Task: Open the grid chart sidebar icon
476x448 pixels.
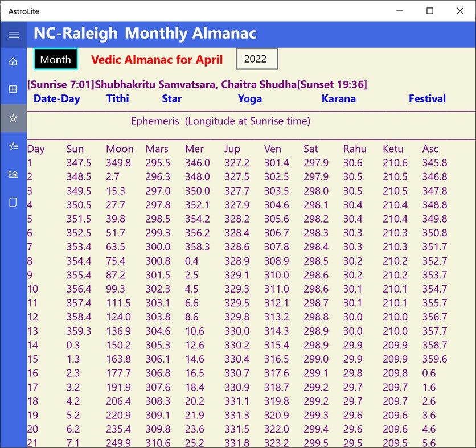Action: pyautogui.click(x=13, y=89)
